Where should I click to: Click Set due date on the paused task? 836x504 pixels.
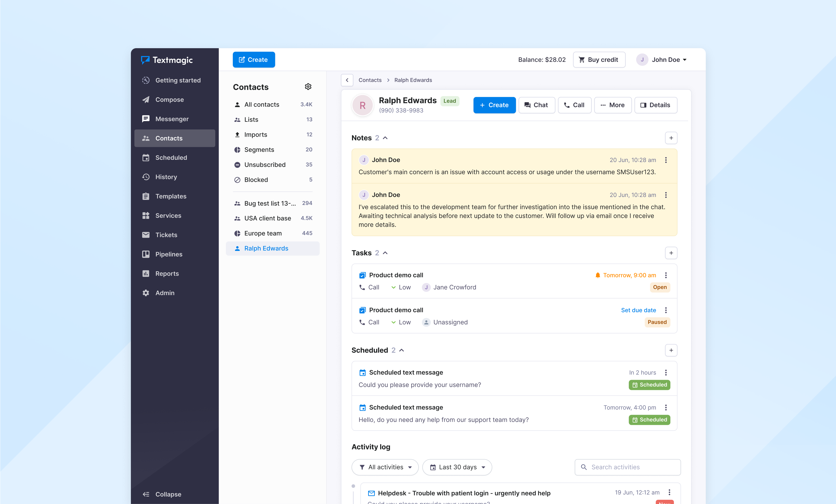coord(638,310)
